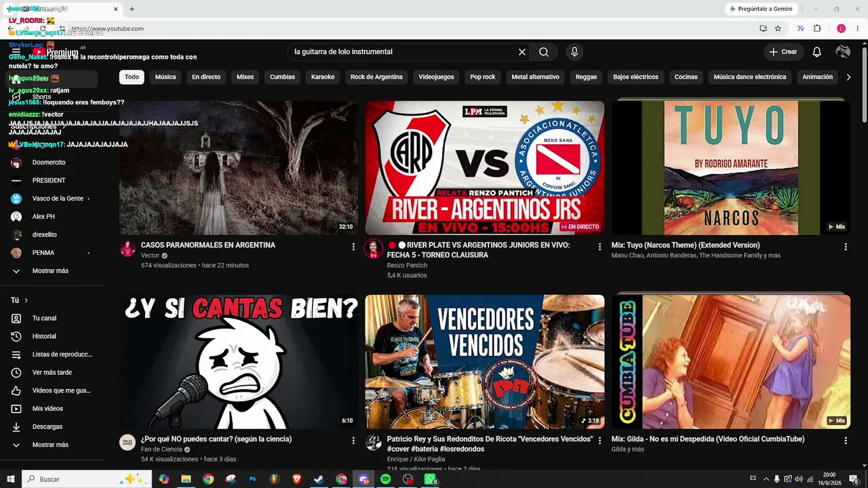This screenshot has height=488, width=868.
Task: Open the YouTube notifications bell
Action: (x=817, y=52)
